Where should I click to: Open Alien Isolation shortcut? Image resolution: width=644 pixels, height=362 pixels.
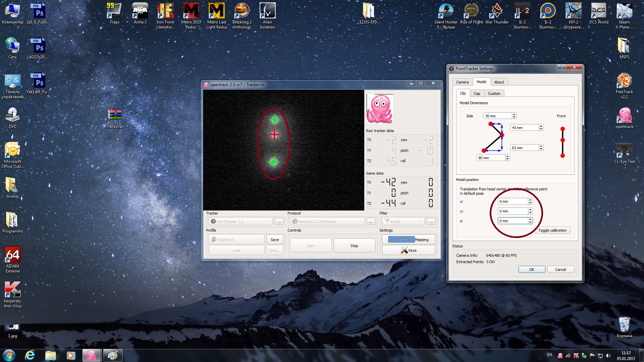[267, 16]
